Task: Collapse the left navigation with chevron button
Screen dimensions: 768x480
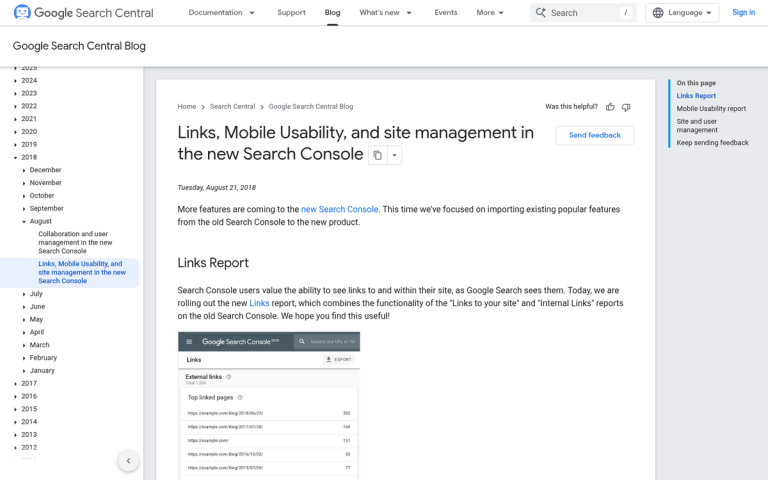Action: point(128,460)
